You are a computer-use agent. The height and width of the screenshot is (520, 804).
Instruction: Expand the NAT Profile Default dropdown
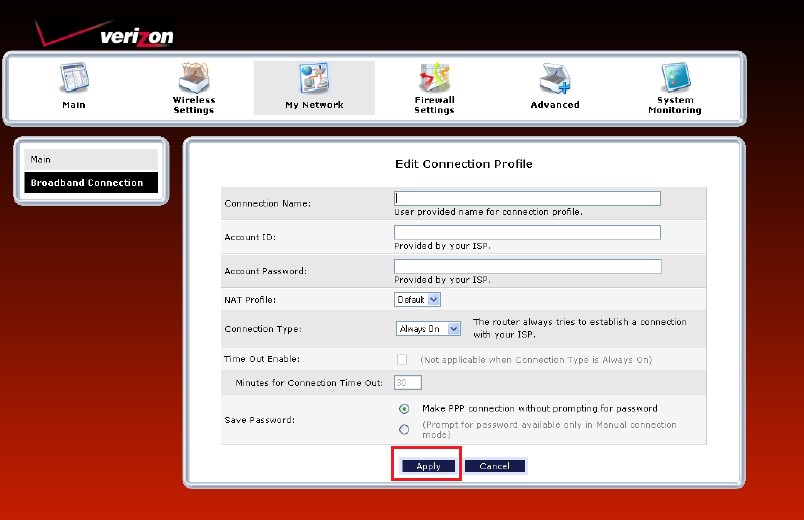point(417,299)
